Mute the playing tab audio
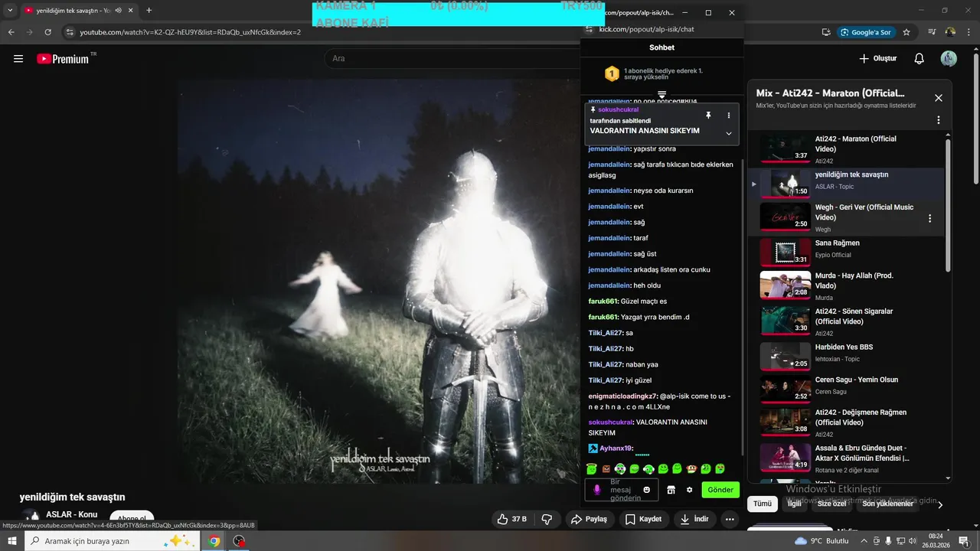This screenshot has width=980, height=551. point(119,11)
